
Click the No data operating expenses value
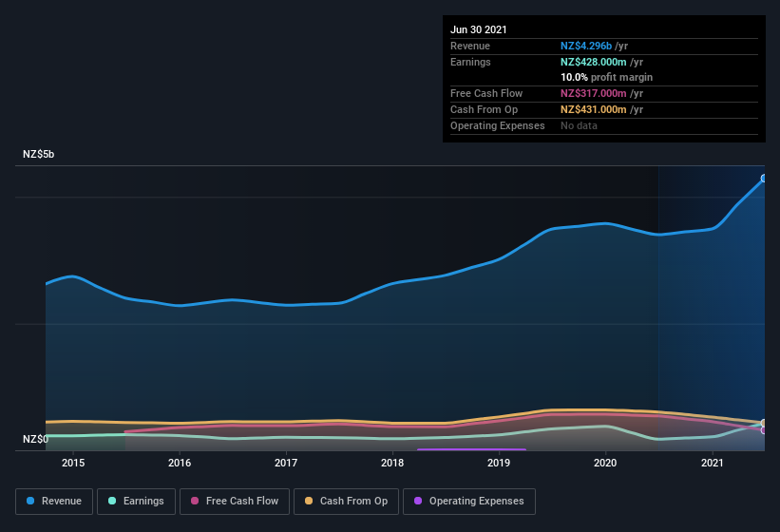579,125
